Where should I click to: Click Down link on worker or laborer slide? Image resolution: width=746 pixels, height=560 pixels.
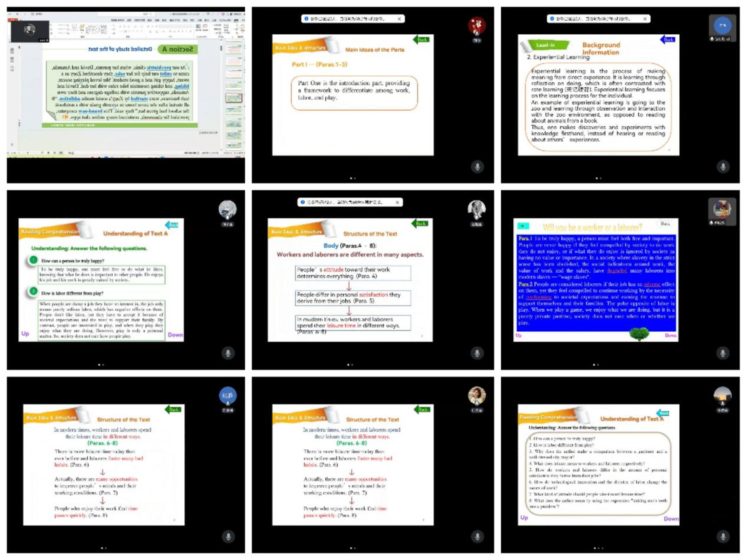click(671, 336)
